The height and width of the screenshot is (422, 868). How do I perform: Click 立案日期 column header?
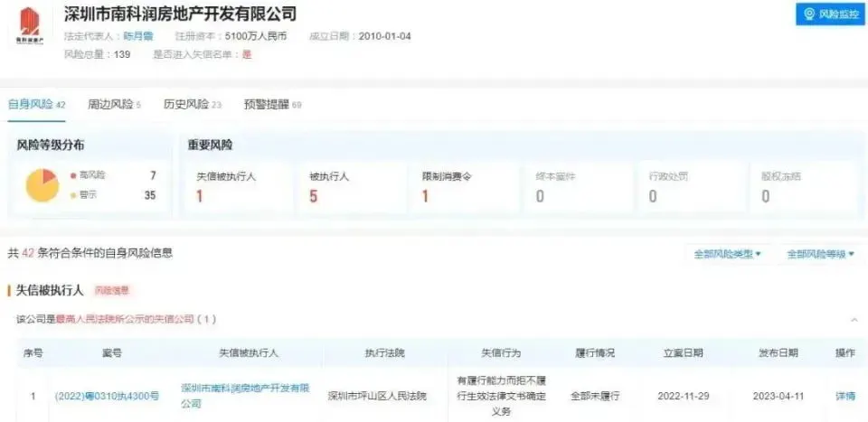[684, 352]
